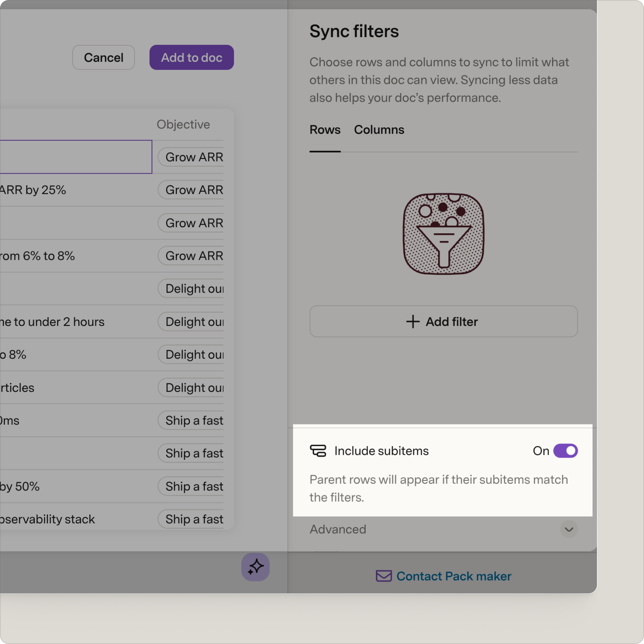Open the Contact Pack maker link
The image size is (644, 644).
point(454,576)
